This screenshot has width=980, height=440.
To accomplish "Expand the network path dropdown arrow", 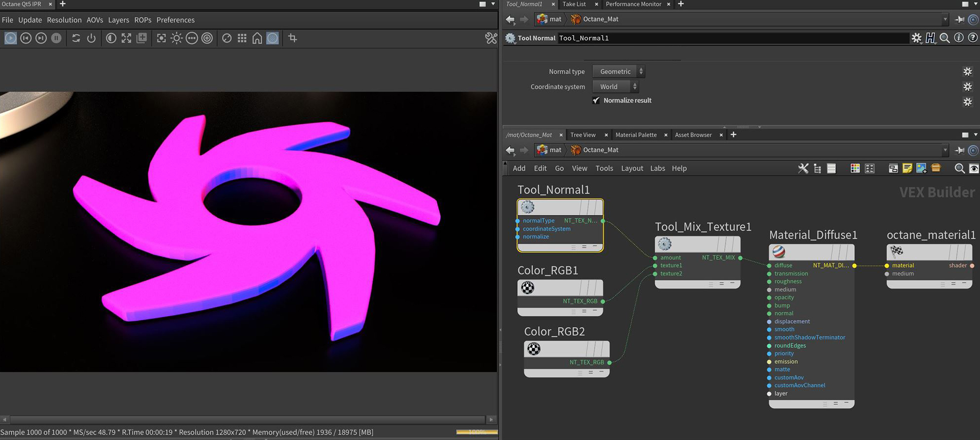I will click(945, 150).
